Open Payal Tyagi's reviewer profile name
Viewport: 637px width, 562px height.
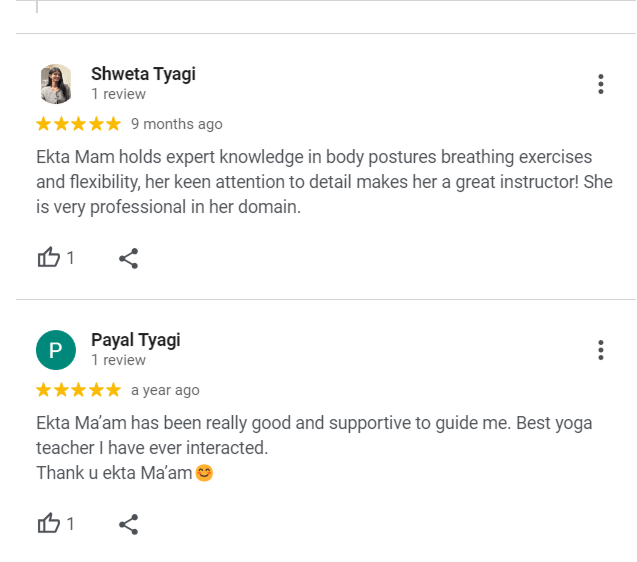[135, 339]
